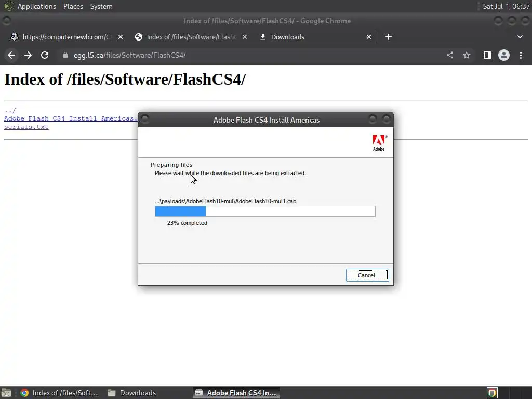Reload the FlashCS4 index page
Image resolution: width=532 pixels, height=399 pixels.
coord(45,55)
